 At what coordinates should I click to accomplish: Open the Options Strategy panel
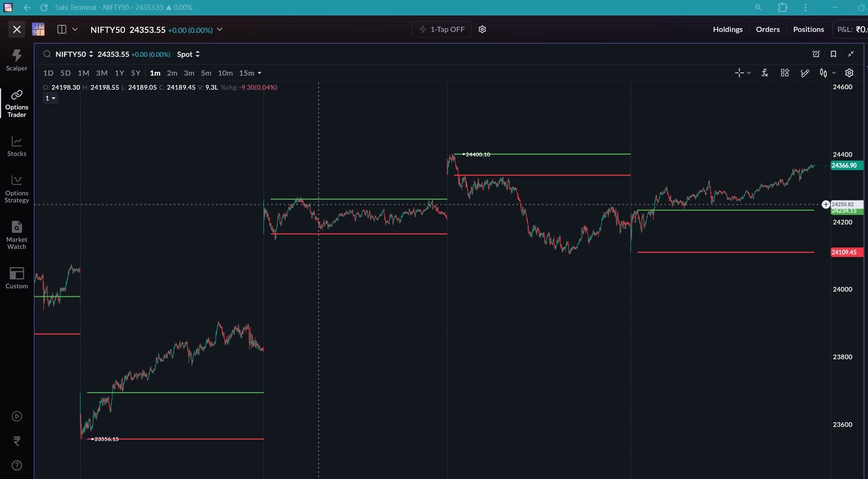tap(16, 189)
